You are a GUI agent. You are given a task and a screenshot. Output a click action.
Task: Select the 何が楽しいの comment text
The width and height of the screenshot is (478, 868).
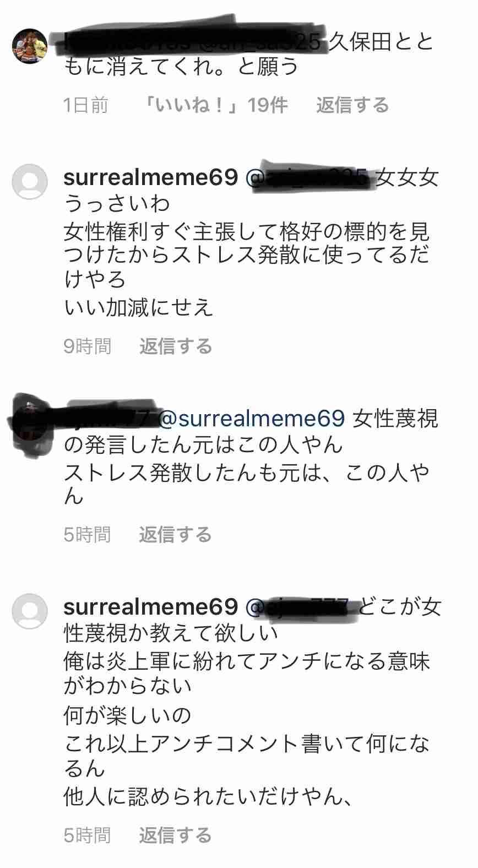(127, 715)
